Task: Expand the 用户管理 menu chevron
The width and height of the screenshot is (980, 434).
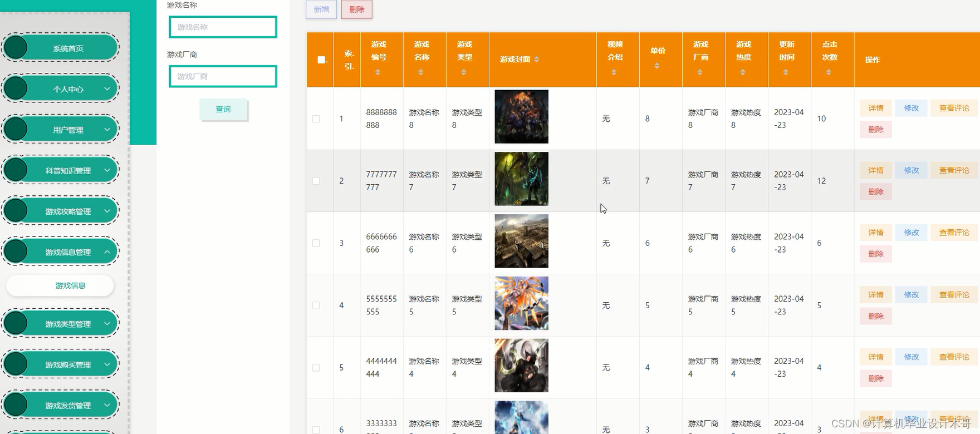Action: point(107,129)
